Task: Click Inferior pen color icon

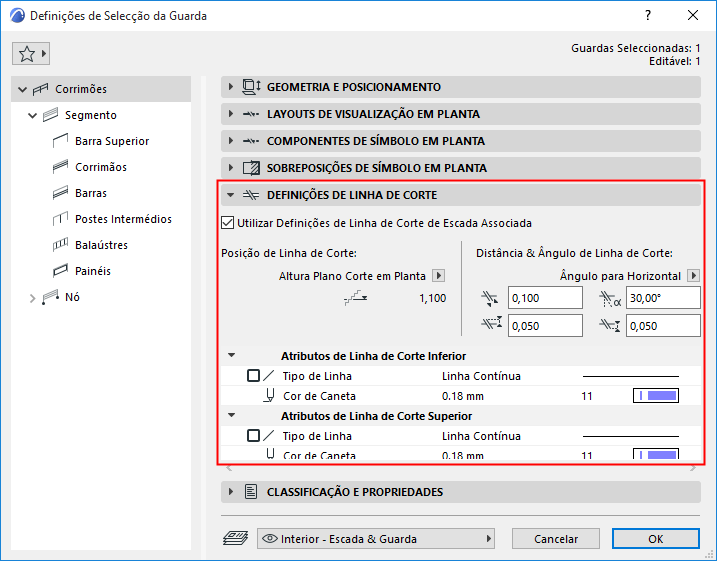Action: coord(270,395)
